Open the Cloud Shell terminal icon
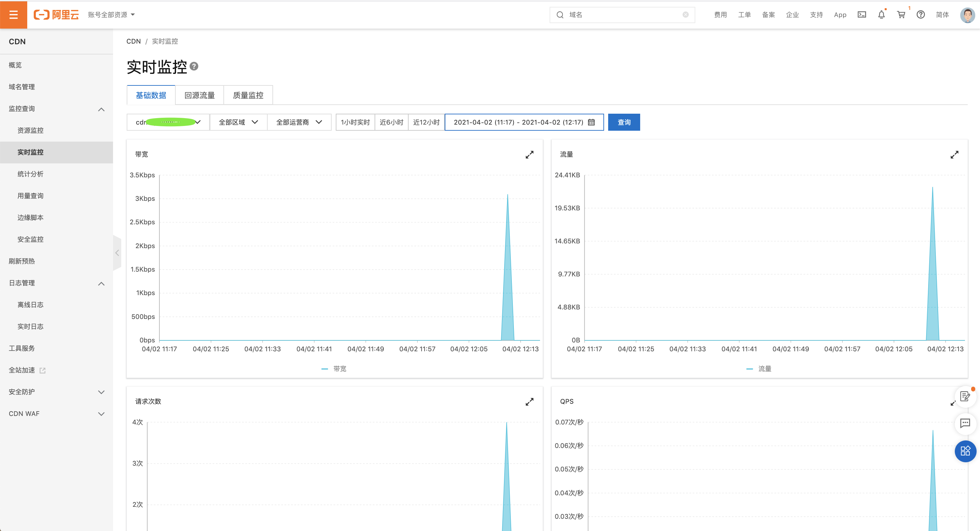980x531 pixels. (862, 14)
